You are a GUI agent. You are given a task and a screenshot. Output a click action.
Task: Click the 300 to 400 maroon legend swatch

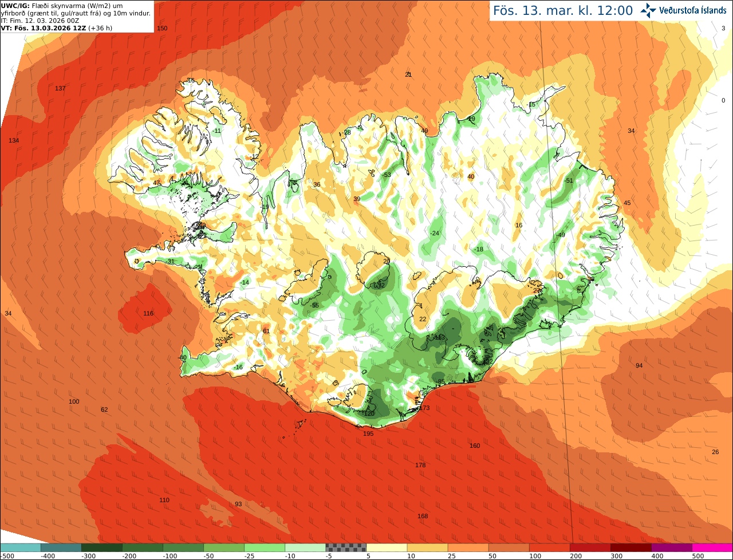(630, 547)
